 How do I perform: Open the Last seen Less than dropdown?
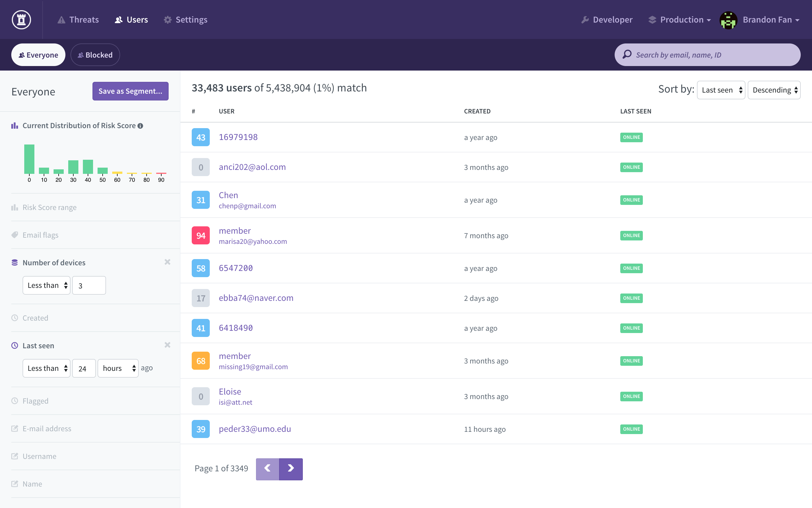point(46,368)
